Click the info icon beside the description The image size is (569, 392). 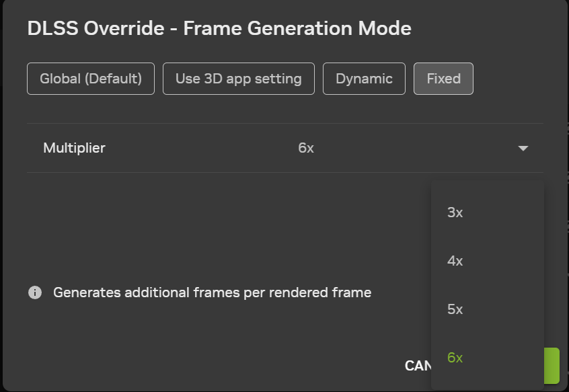(35, 292)
